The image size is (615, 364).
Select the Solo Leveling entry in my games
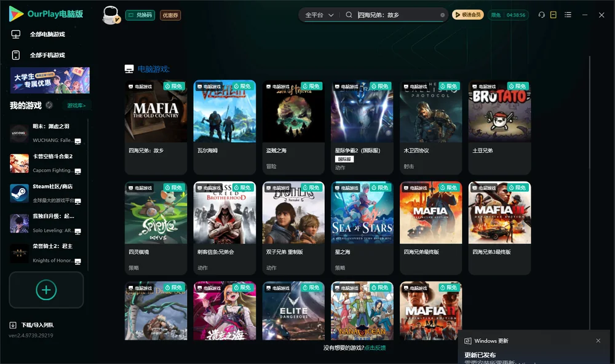pyautogui.click(x=46, y=223)
